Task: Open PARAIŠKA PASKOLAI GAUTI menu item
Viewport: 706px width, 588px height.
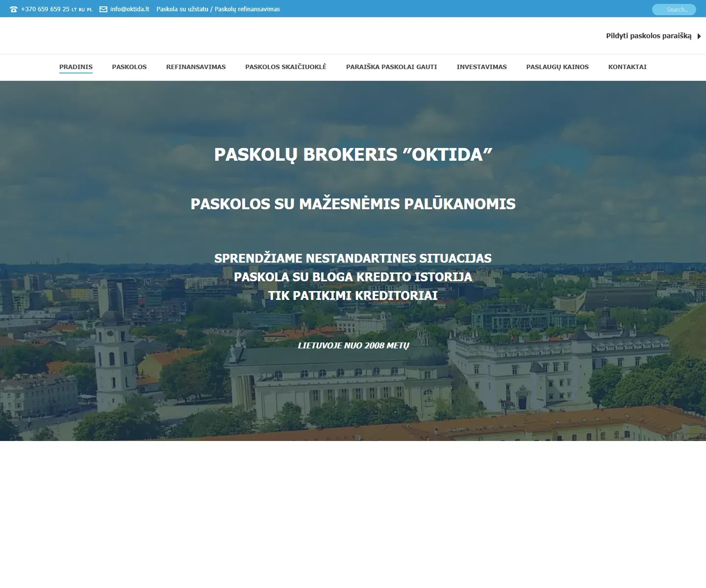Action: [x=392, y=67]
